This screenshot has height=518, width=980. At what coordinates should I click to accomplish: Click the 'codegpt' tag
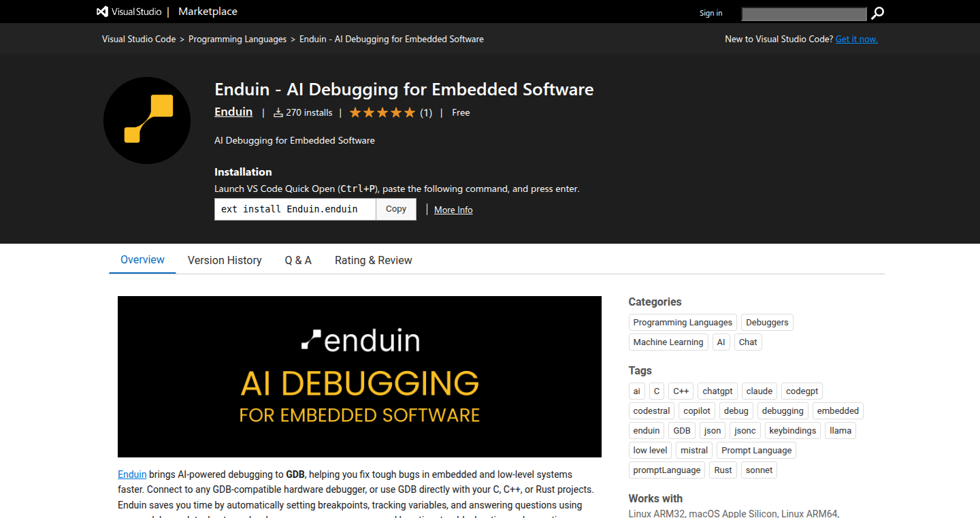802,391
